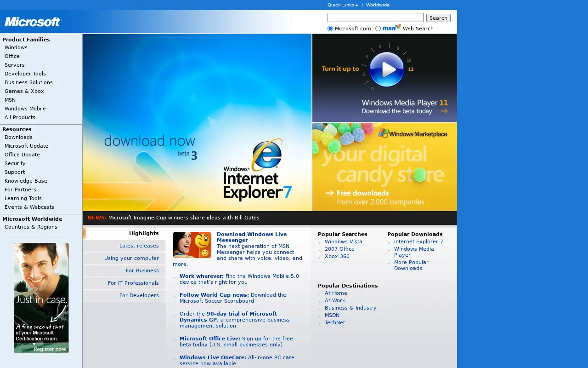588x368 pixels.
Task: Click the orange arrow after 'Download the beta today'
Action: (x=444, y=111)
